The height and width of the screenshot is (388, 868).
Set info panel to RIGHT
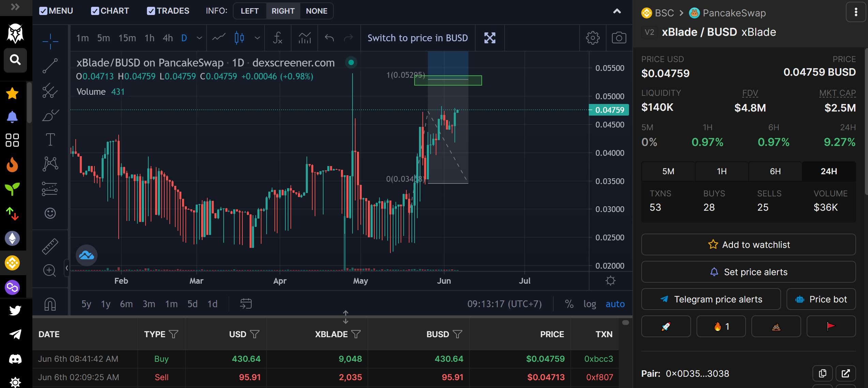tap(283, 11)
